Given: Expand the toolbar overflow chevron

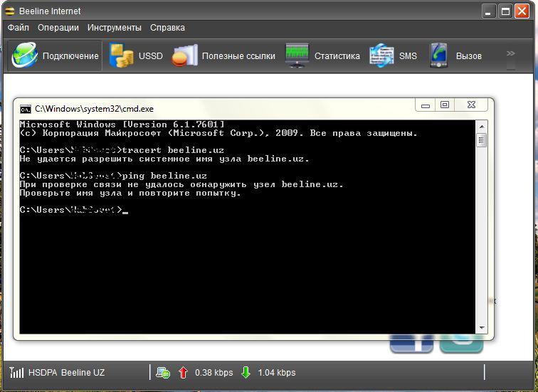Looking at the screenshot, I should click(510, 53).
